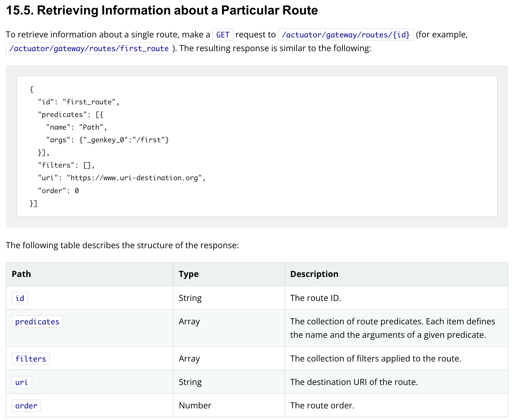Click the JSON uri "https://www.uri-destination.org"
This screenshot has width=512, height=420.
[x=134, y=178]
